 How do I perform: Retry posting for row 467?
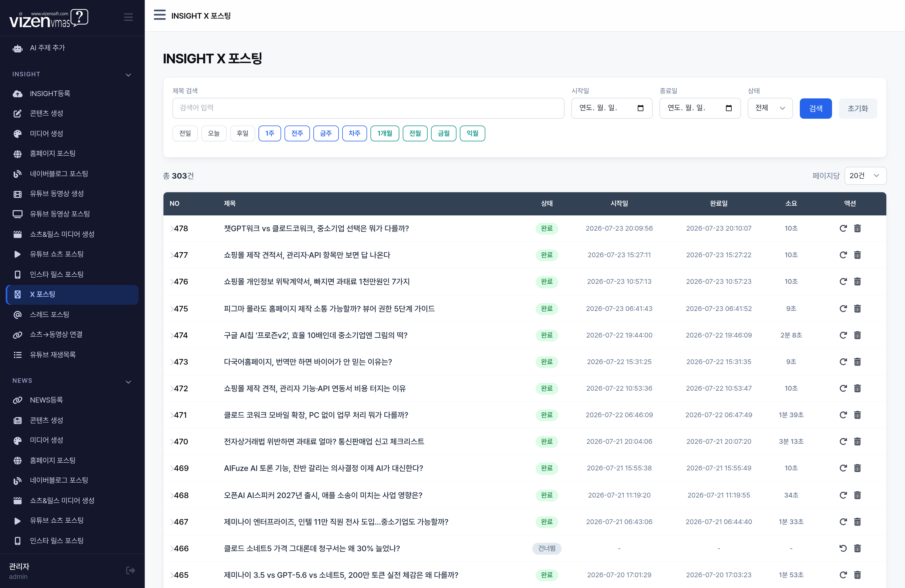coord(843,522)
